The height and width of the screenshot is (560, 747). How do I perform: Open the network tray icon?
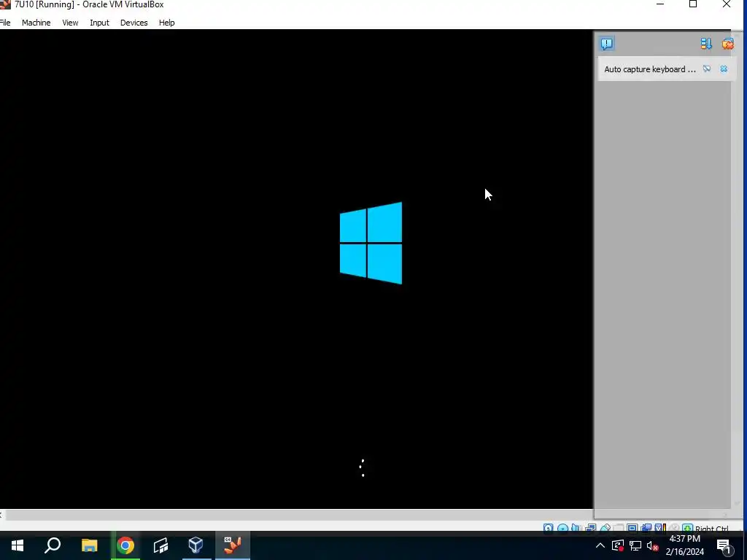[x=635, y=545]
